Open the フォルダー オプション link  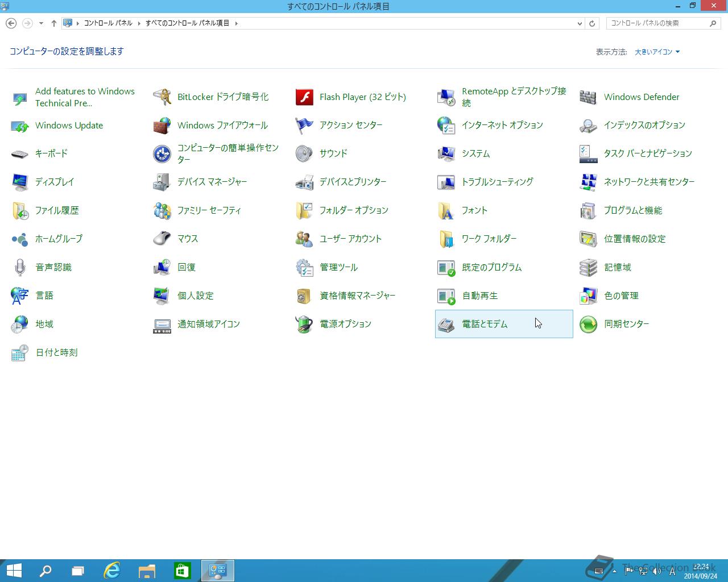(354, 210)
